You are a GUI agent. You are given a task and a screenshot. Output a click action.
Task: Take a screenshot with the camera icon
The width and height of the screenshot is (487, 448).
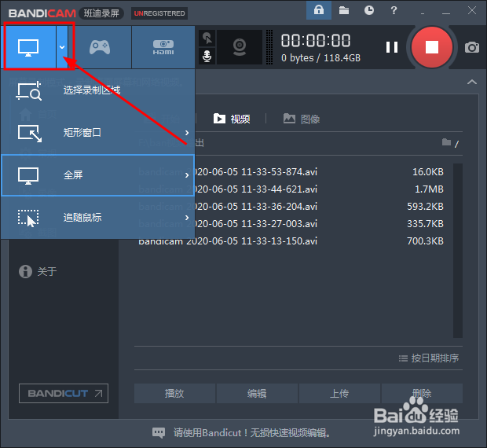(472, 47)
